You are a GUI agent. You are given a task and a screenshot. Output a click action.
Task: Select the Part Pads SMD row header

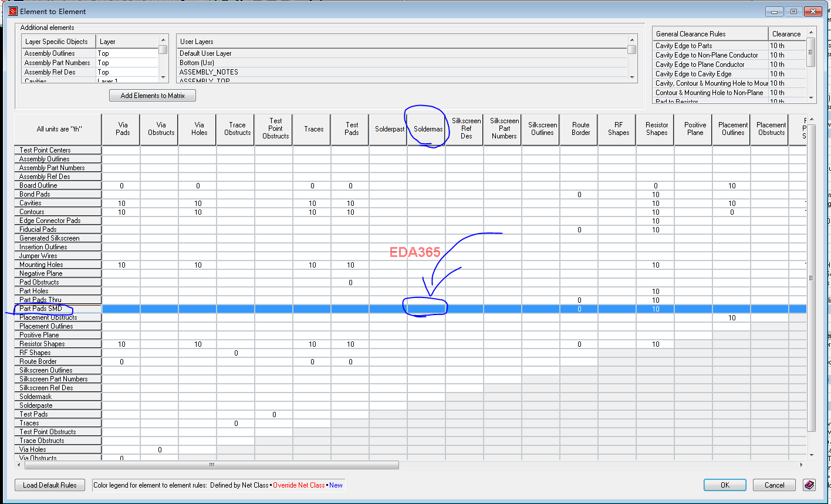(x=58, y=309)
